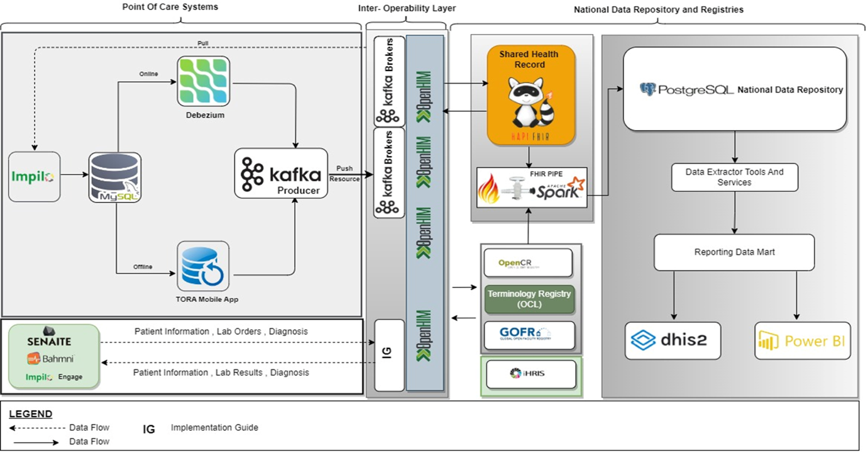Select the solid-arrow 'Data Flow' legend label
Viewport: 868px width, 463px height.
(x=89, y=442)
